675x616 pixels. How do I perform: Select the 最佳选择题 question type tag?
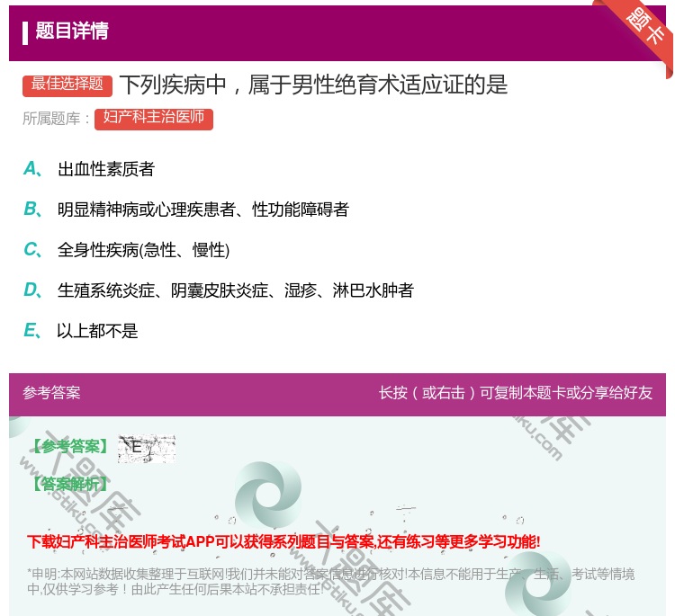(67, 85)
